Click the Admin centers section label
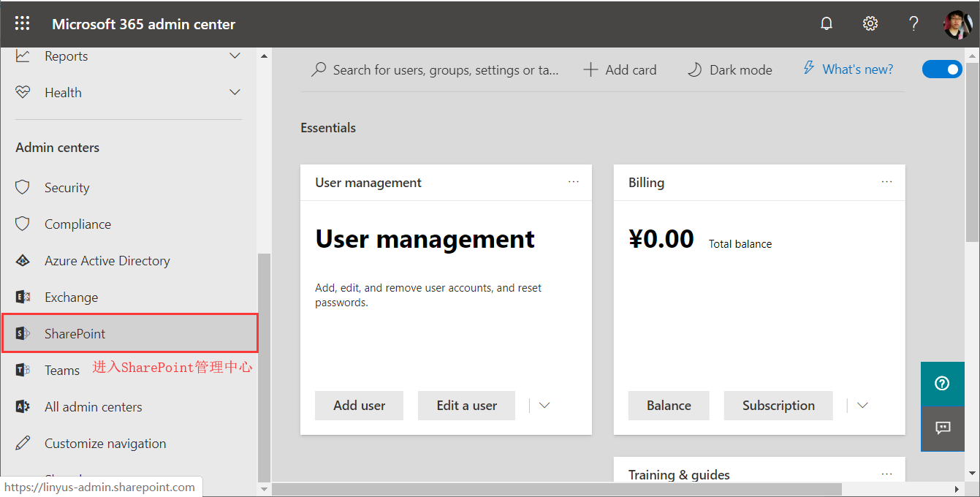Screen dimensions: 980x497 (x=57, y=147)
